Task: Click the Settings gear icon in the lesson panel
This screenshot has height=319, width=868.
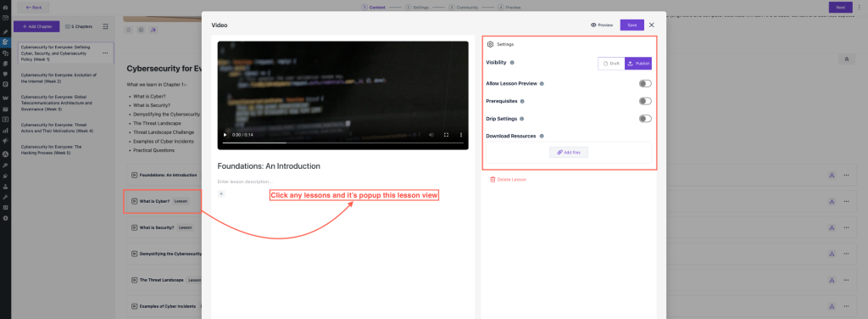Action: pyautogui.click(x=490, y=44)
